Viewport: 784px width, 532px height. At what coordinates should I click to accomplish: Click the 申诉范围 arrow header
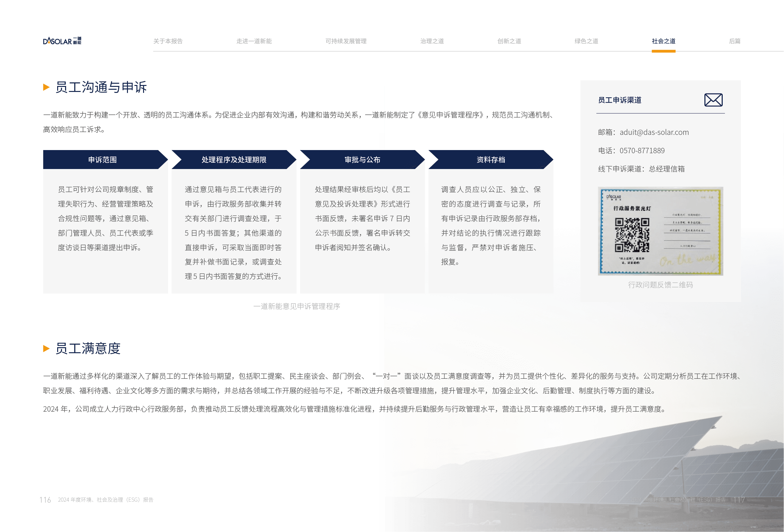[x=103, y=160]
